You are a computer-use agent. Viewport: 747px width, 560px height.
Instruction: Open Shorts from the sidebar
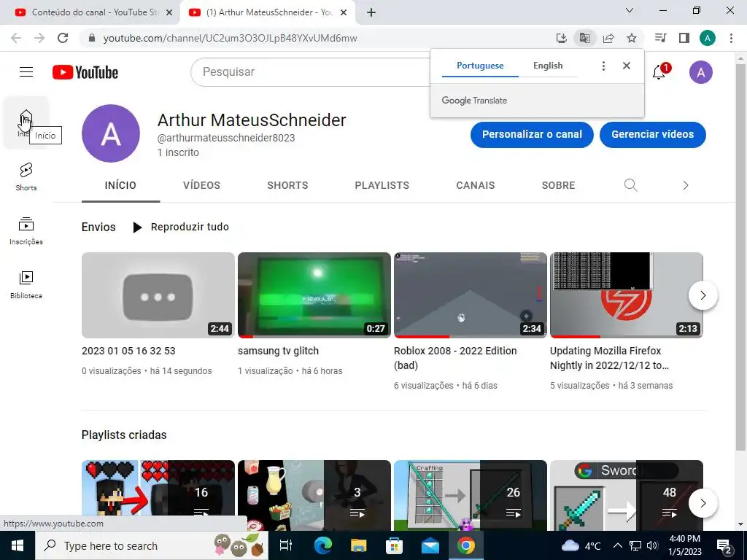point(26,176)
